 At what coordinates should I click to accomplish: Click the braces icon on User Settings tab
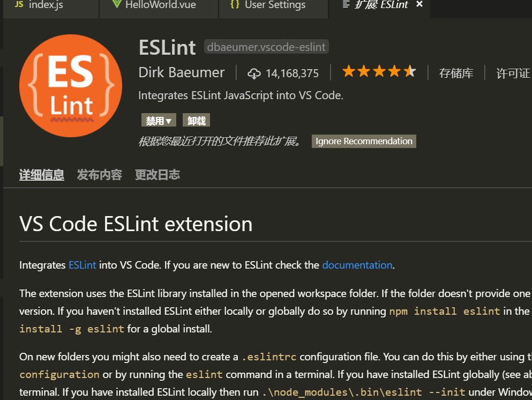(x=235, y=4)
